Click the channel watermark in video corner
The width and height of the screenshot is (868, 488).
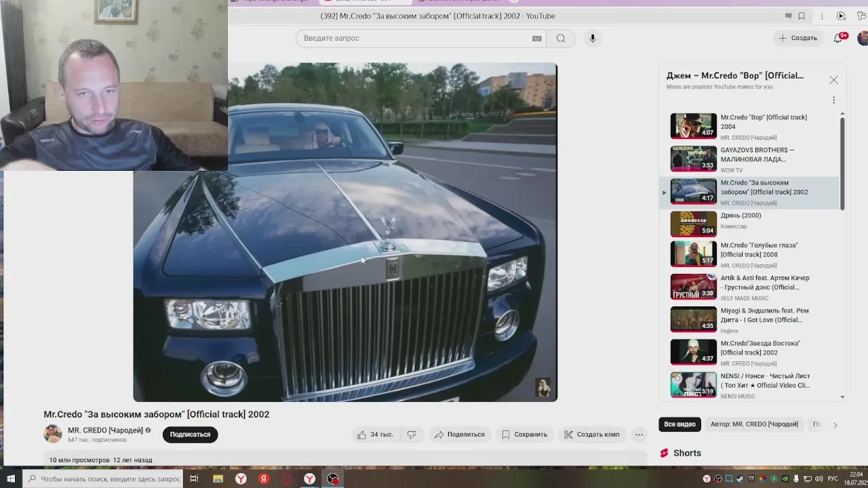pyautogui.click(x=543, y=387)
